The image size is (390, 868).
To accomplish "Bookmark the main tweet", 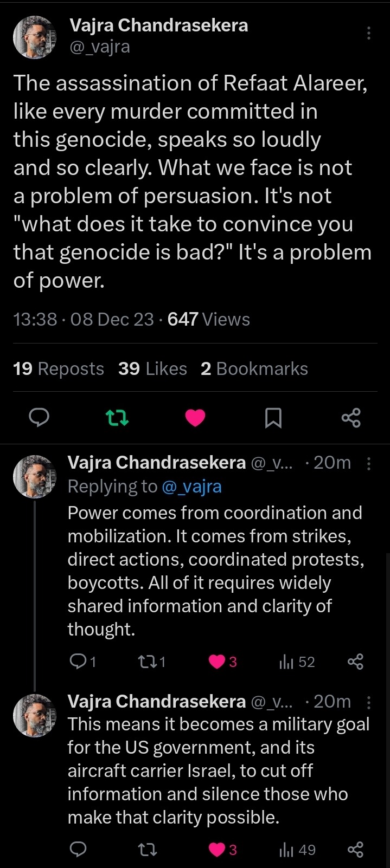I will 273,418.
